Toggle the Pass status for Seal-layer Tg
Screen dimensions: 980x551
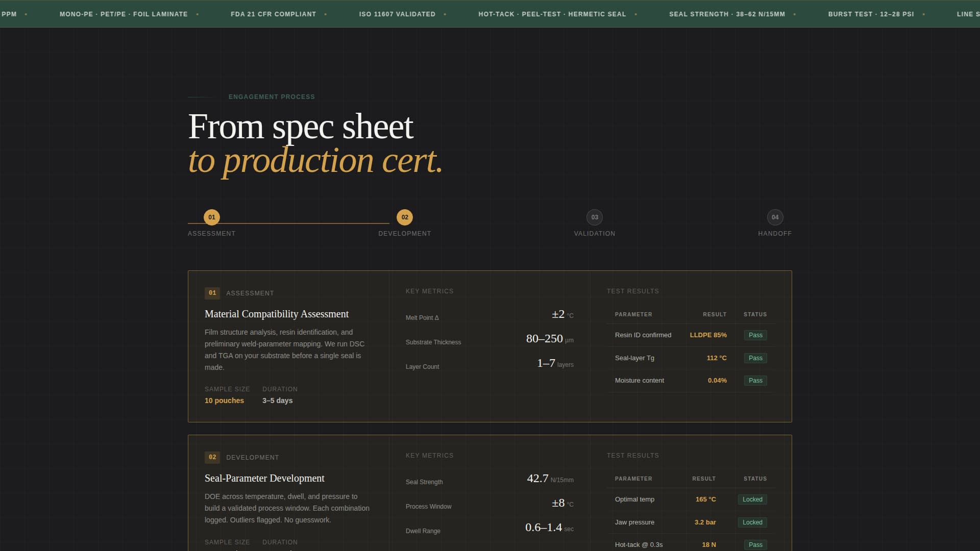pyautogui.click(x=755, y=358)
